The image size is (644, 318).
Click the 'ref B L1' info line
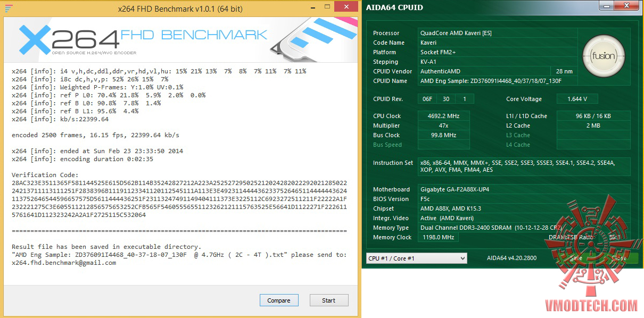75,111
